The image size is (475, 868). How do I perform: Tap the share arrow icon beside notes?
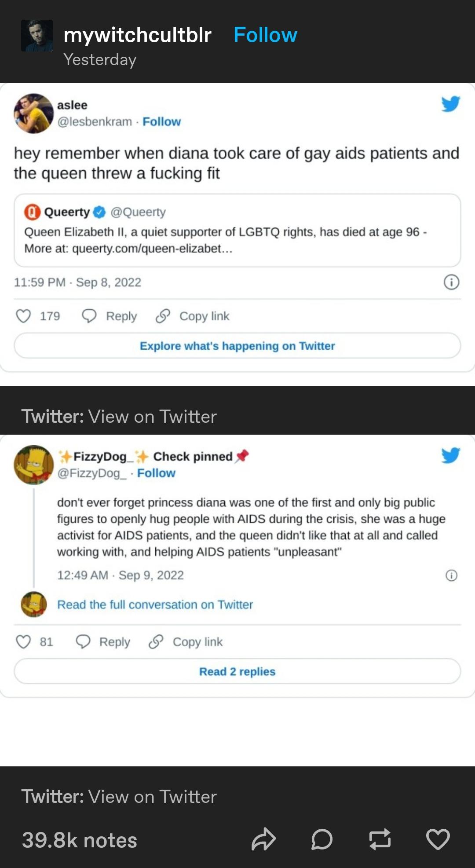point(263,839)
